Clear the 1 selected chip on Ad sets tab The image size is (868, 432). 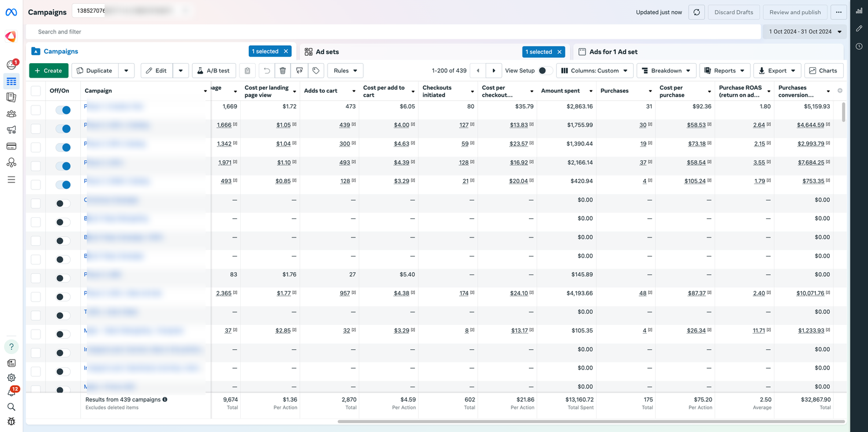point(560,52)
